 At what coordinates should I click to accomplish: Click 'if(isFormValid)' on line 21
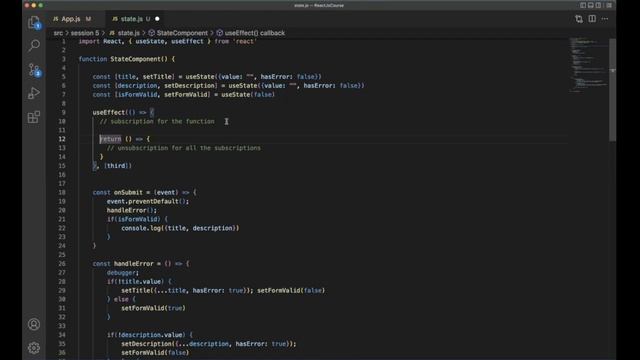coord(133,220)
